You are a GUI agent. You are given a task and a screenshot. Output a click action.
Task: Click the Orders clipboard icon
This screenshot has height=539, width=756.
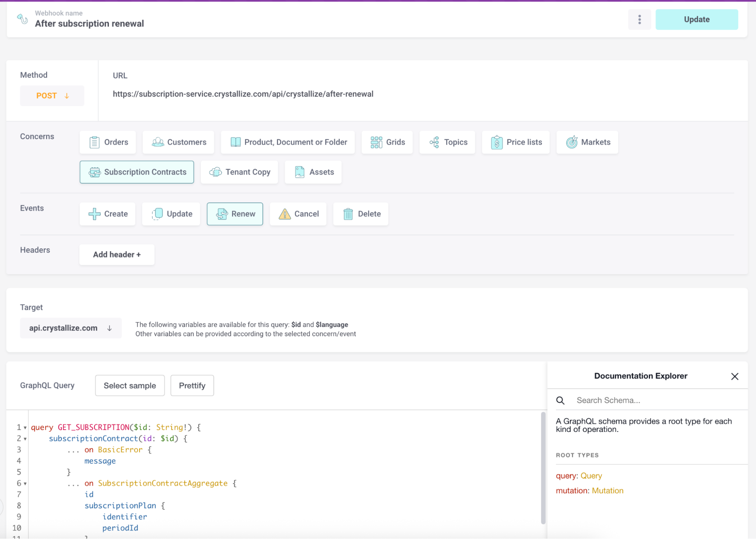[x=94, y=142]
